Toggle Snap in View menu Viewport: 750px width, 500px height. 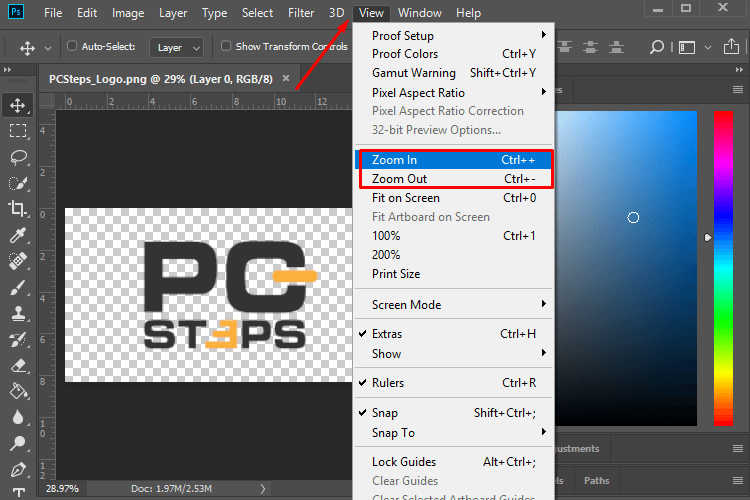pos(453,413)
